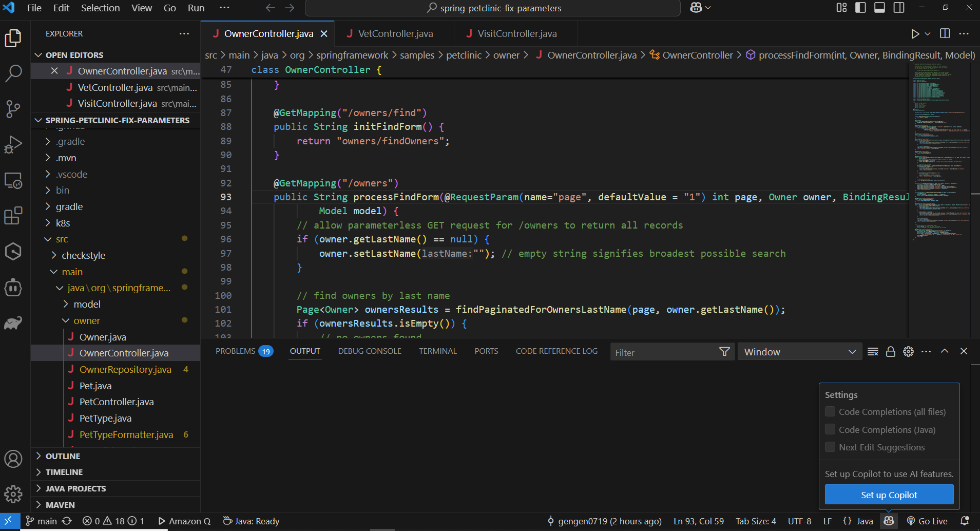Image resolution: width=980 pixels, height=531 pixels.
Task: Enable Code Completions (all files) checkbox
Action: coord(830,412)
